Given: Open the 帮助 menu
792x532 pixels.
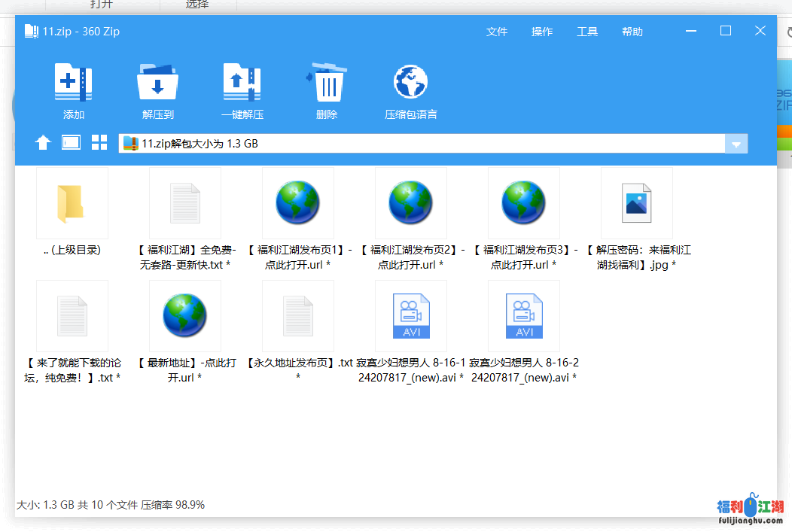Looking at the screenshot, I should (x=632, y=32).
